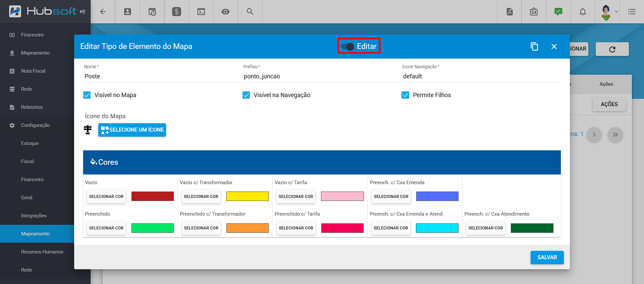Click SALVAR button

pyautogui.click(x=547, y=258)
